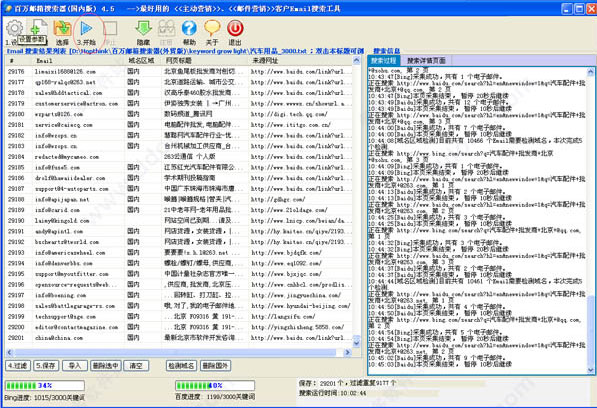Select result row number 29184
597x408 pixels.
[179, 157]
